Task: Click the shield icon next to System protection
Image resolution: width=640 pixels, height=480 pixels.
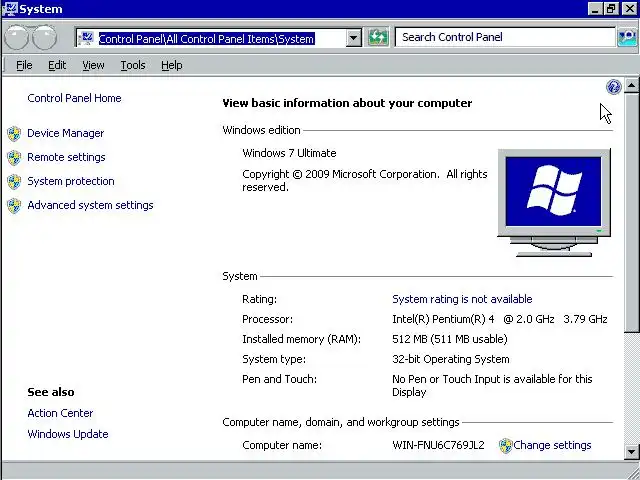Action: tap(14, 182)
